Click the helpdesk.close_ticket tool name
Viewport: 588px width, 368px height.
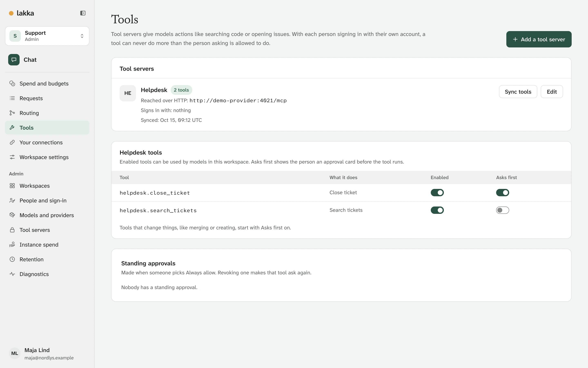tap(155, 193)
